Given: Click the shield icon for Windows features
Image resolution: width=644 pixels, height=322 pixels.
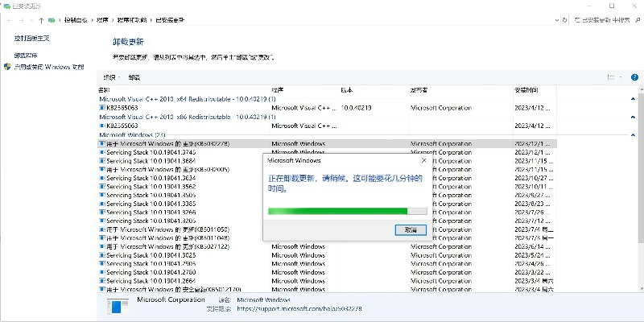Looking at the screenshot, I should pos(7,68).
